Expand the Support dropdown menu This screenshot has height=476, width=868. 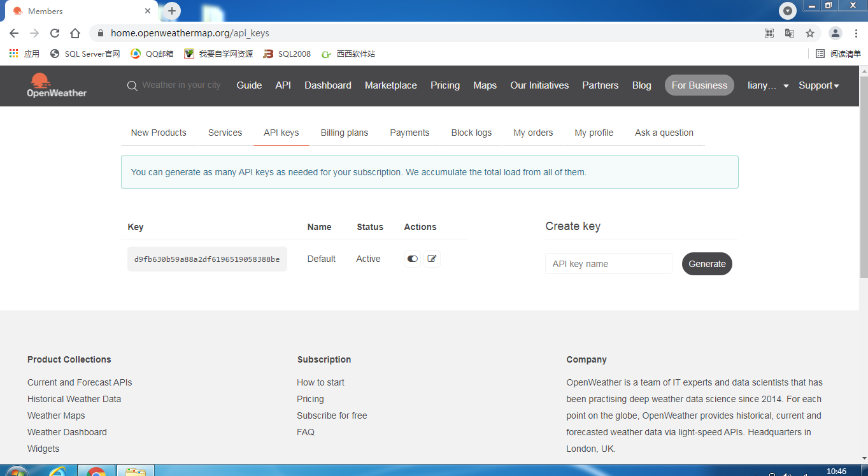pyautogui.click(x=818, y=85)
